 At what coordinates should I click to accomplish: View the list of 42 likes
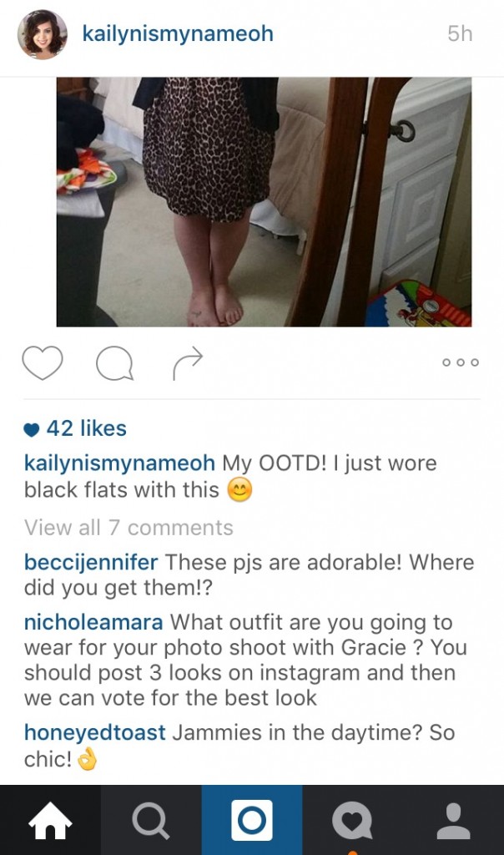pos(86,428)
